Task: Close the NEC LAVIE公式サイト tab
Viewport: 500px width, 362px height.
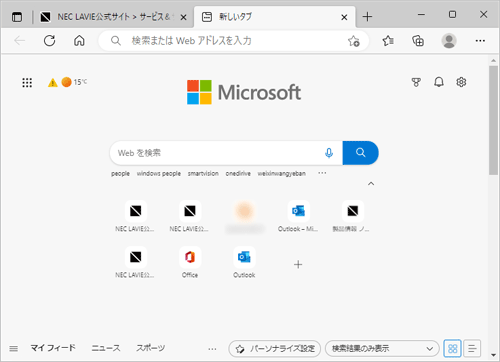Action: coord(183,17)
